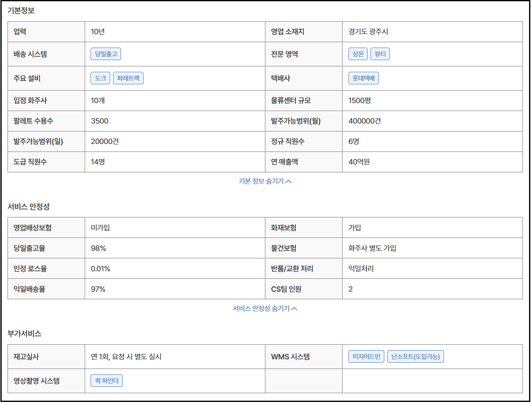Click the 업력 label cell
Viewport: 532px width, 404px height.
coord(46,32)
